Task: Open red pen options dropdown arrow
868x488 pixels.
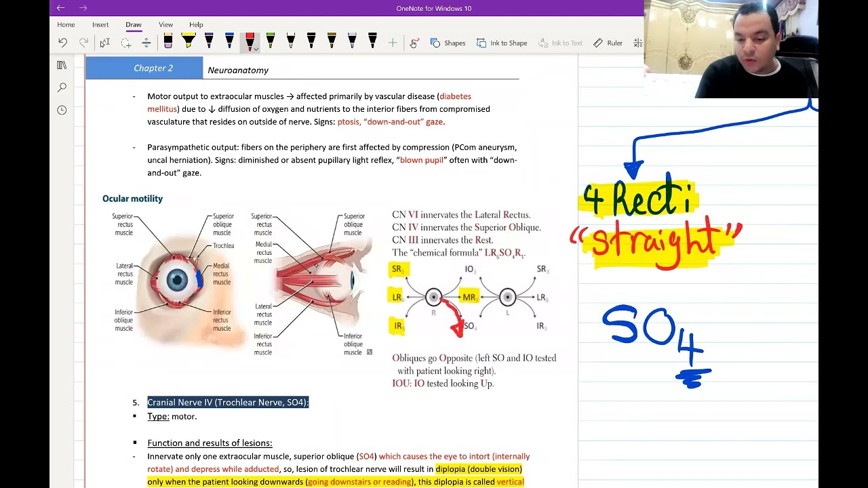Action: [256, 49]
